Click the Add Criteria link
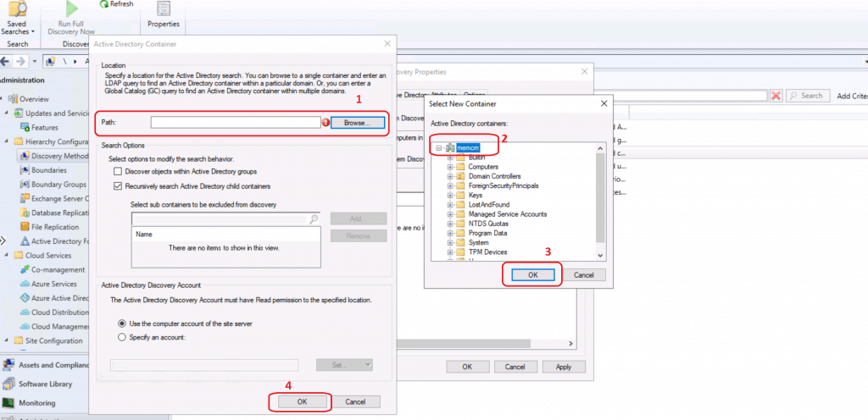 click(852, 97)
